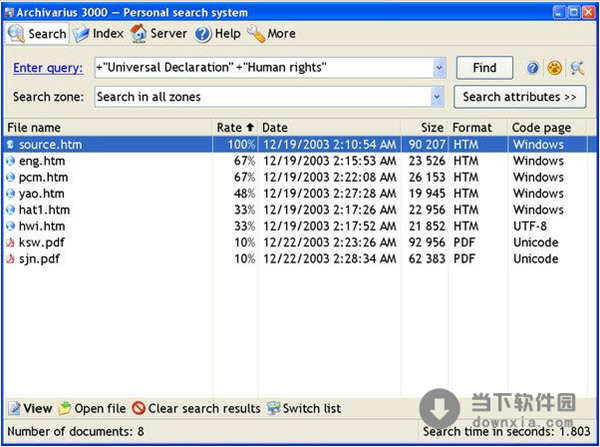Click the Server house icon
Screen dimensions: 600x447
tap(138, 34)
